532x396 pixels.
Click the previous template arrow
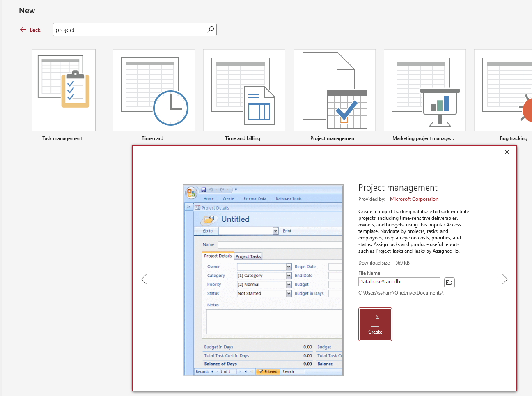pyautogui.click(x=147, y=279)
